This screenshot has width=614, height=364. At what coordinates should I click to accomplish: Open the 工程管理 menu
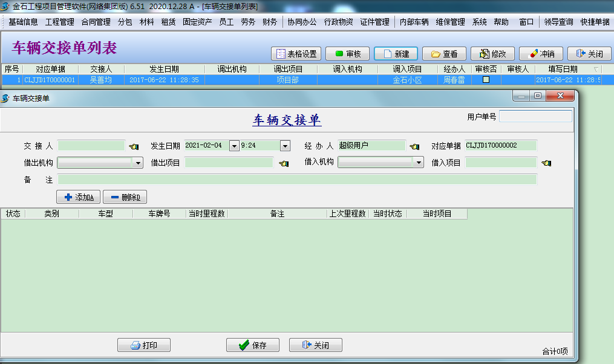tap(59, 22)
